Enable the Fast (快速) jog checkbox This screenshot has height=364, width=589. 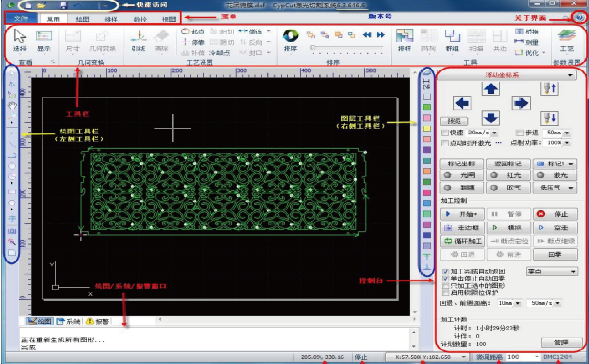click(445, 133)
